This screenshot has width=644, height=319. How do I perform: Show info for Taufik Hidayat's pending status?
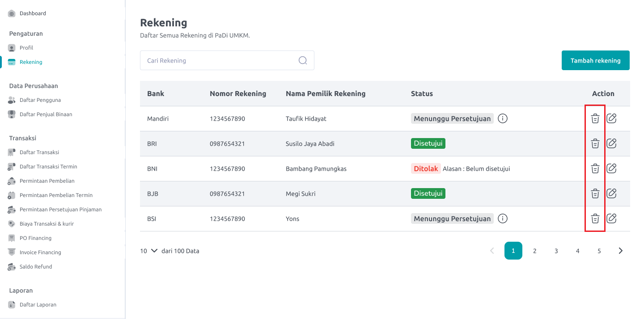pyautogui.click(x=503, y=118)
